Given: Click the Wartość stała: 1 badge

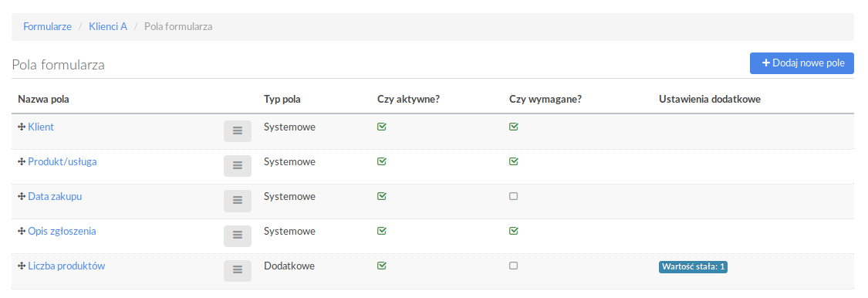Looking at the screenshot, I should click(693, 267).
